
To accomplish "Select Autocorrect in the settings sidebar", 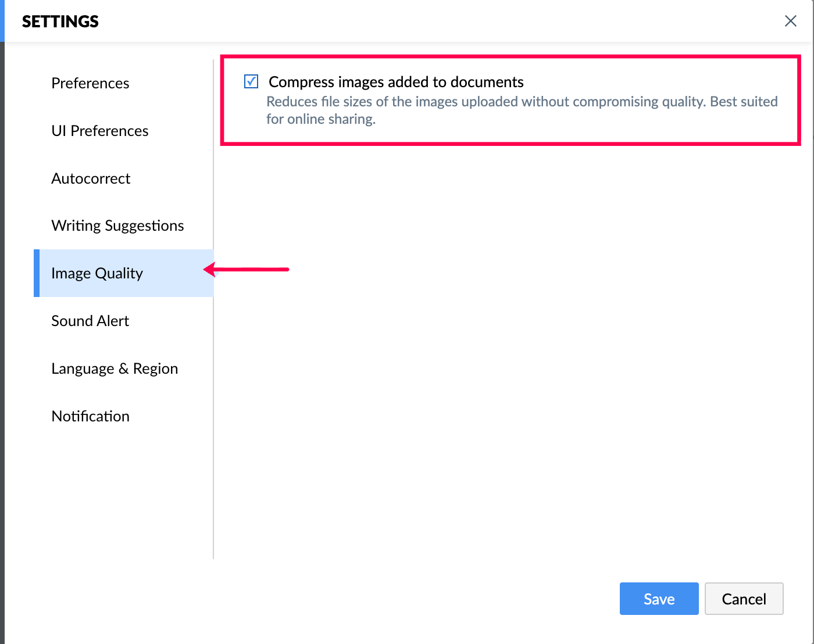I will (91, 178).
